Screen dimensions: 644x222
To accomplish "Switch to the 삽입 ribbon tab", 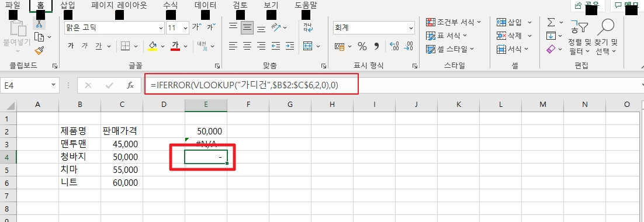I will pos(68,5).
